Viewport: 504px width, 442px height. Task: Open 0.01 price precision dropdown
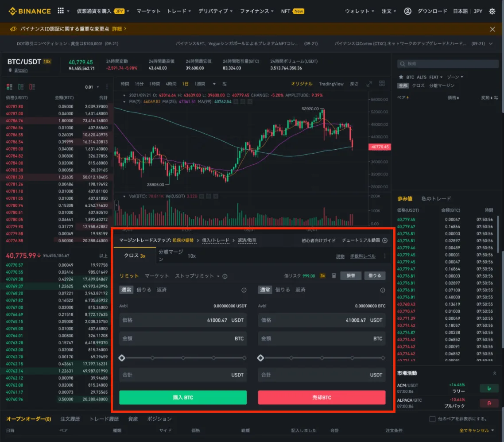(x=92, y=87)
